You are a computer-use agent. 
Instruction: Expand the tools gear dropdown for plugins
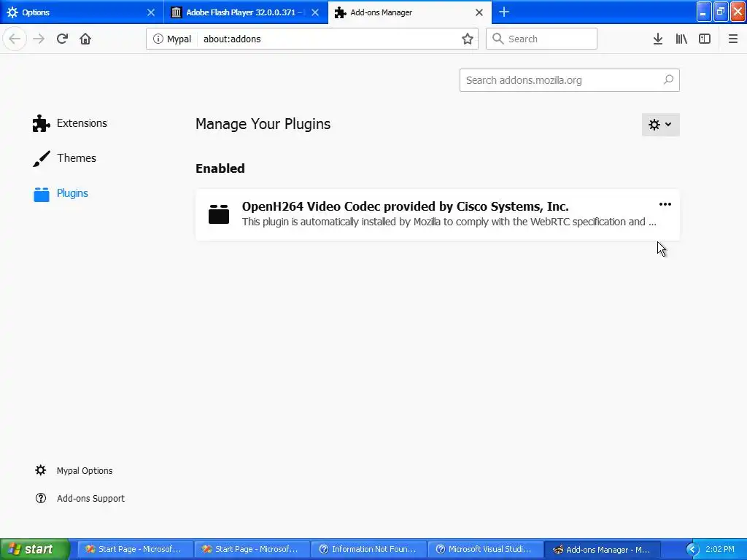point(660,124)
